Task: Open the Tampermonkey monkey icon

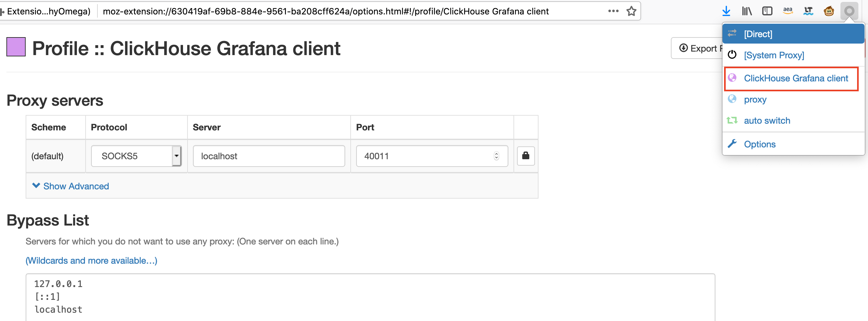Action: point(829,11)
